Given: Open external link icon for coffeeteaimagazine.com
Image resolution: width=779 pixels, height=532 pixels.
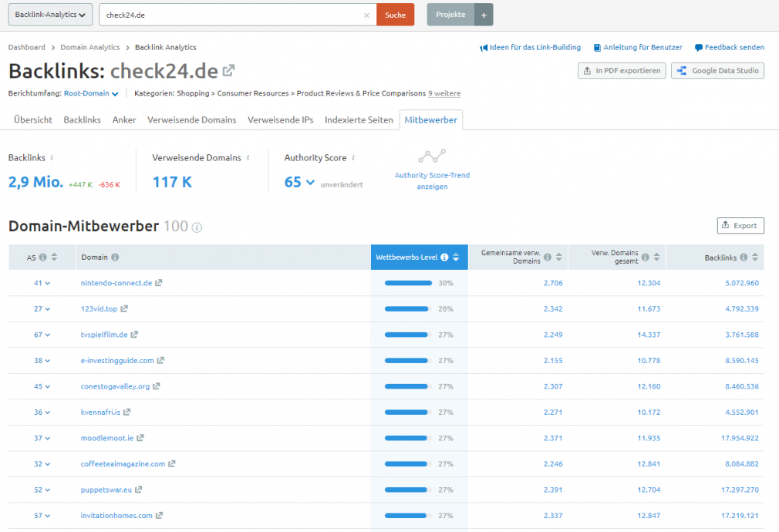Looking at the screenshot, I should pos(171,463).
